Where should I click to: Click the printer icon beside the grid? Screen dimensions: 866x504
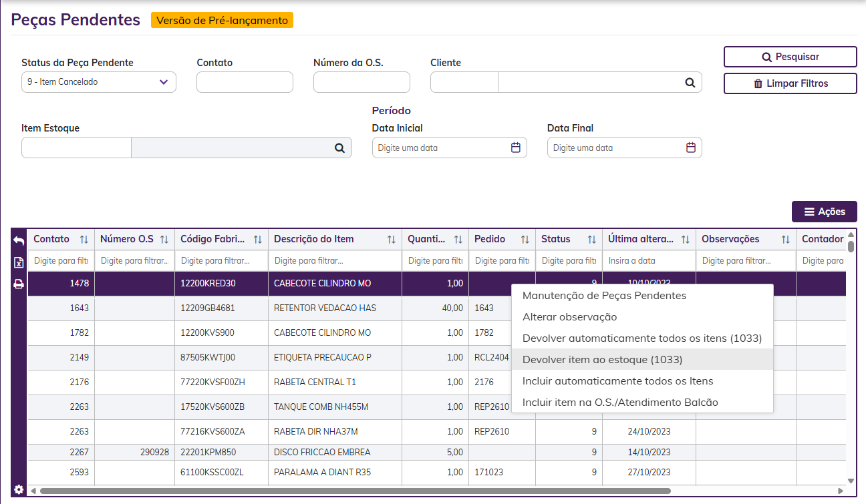click(x=19, y=284)
